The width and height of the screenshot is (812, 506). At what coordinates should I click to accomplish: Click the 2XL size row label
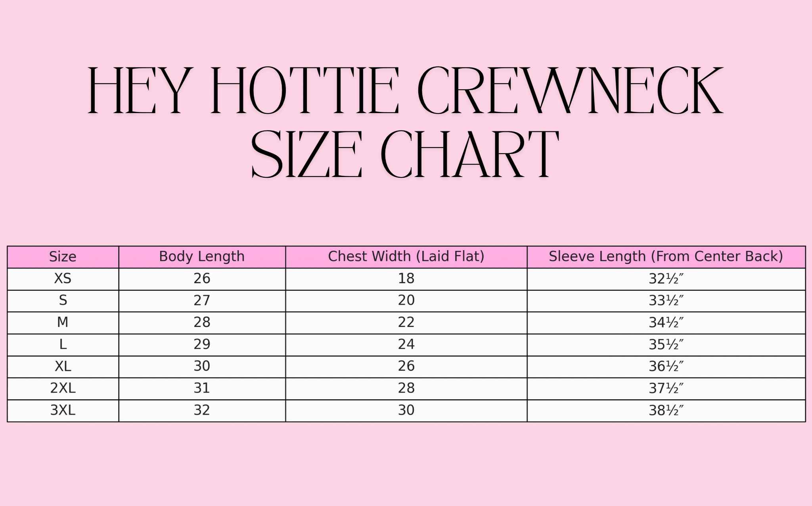point(63,388)
